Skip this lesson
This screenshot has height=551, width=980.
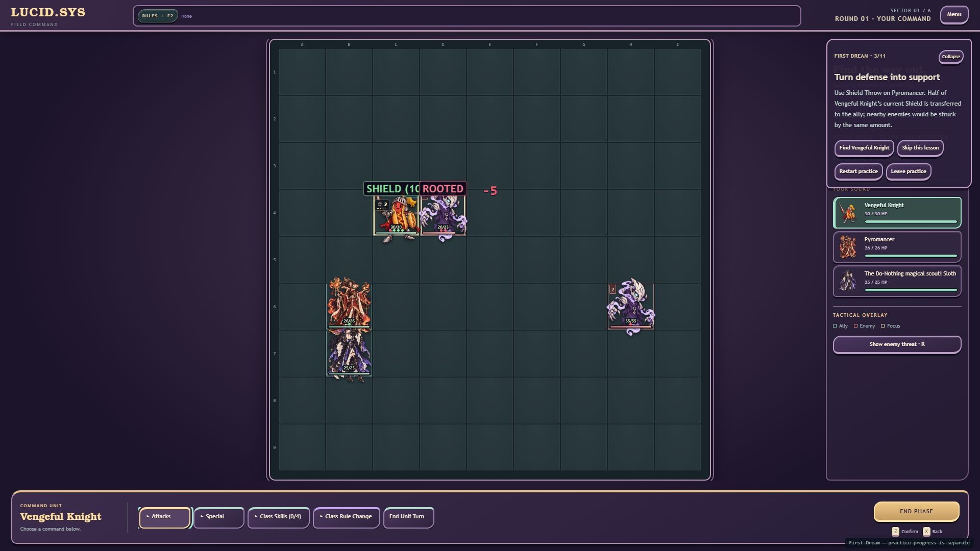pos(920,148)
